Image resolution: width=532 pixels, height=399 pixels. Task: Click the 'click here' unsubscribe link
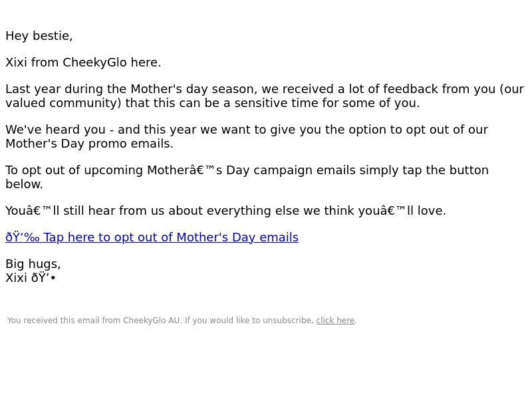tap(335, 321)
